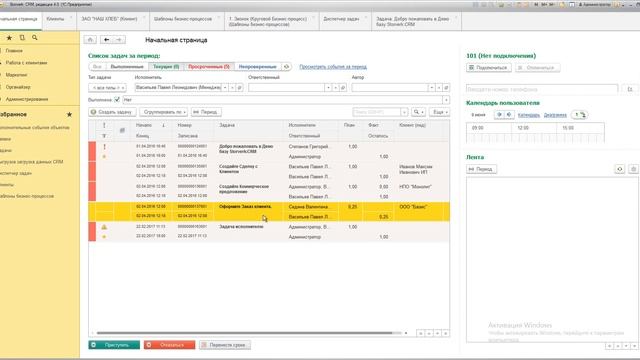Viewport: 640px width, 360px height.
Task: Select the Непроверенные filter toggle
Action: pos(258,67)
